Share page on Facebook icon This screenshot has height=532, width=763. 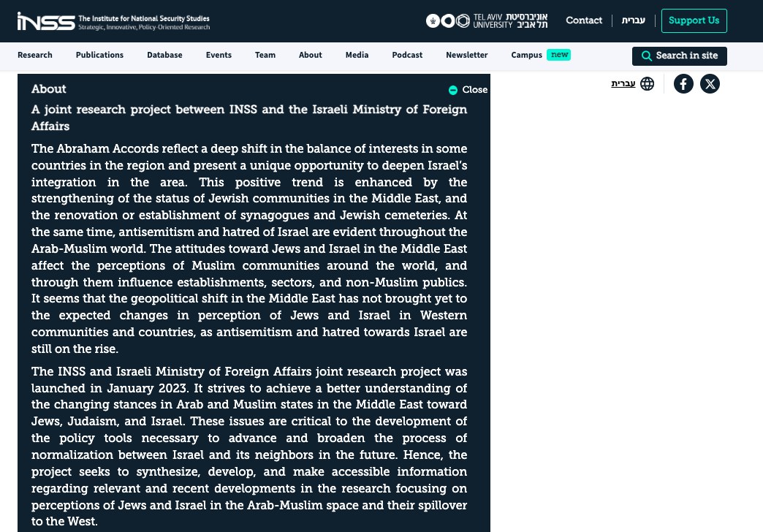point(683,84)
